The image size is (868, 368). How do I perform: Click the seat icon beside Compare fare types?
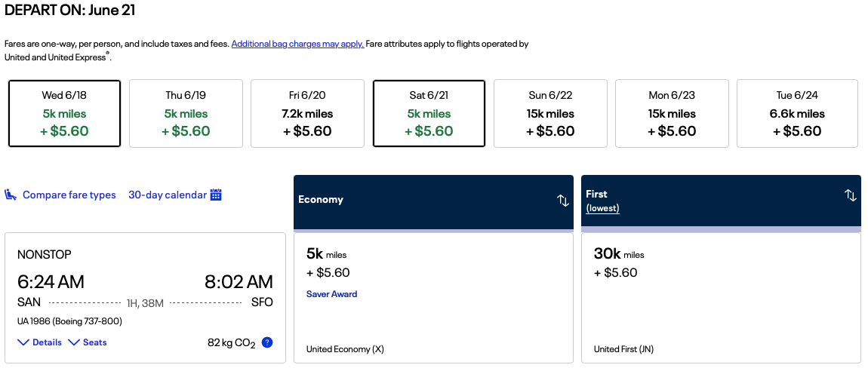click(x=11, y=195)
